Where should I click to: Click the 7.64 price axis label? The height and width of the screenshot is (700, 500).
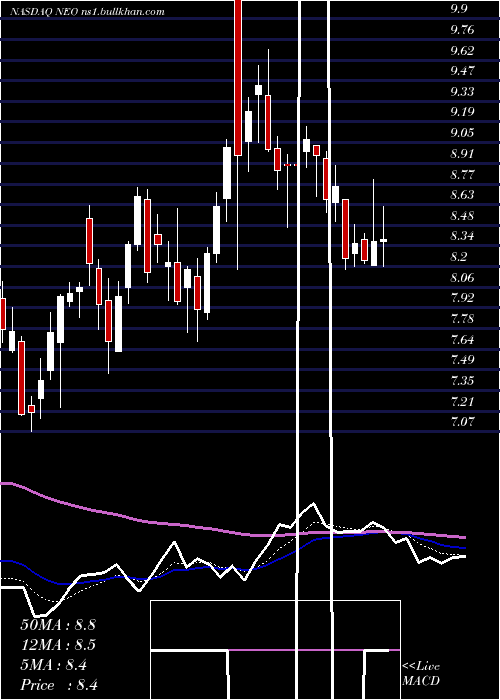point(462,340)
